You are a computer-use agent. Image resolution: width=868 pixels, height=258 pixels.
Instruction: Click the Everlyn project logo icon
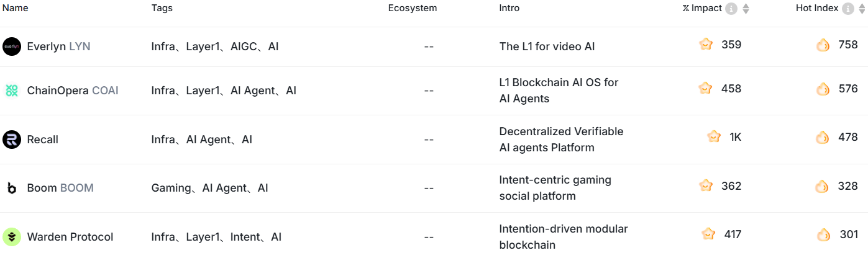tap(12, 47)
